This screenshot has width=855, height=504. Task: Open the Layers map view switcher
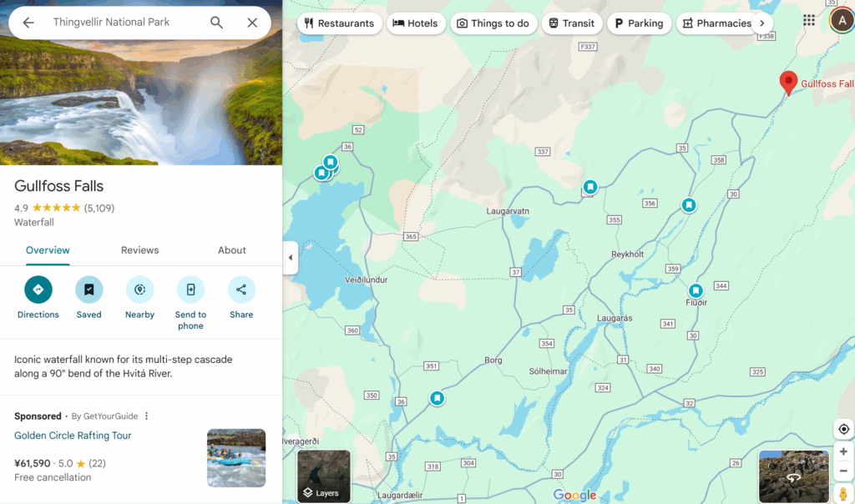point(324,476)
